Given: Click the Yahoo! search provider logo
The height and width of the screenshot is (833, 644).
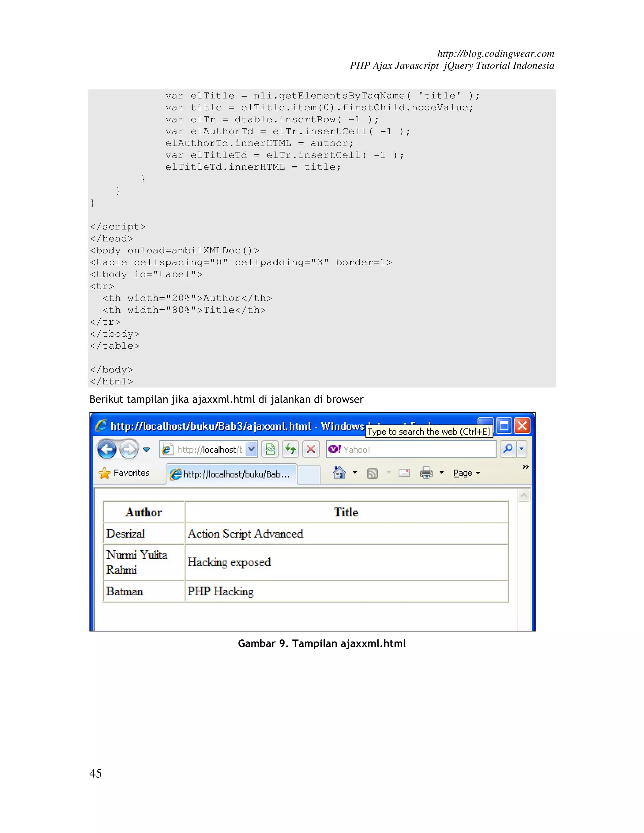Looking at the screenshot, I should coord(334,449).
